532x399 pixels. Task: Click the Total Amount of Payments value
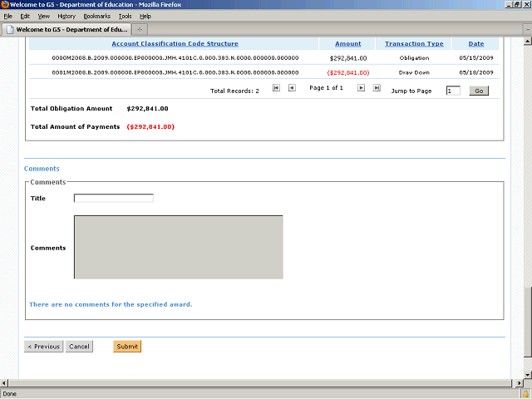[x=150, y=126]
